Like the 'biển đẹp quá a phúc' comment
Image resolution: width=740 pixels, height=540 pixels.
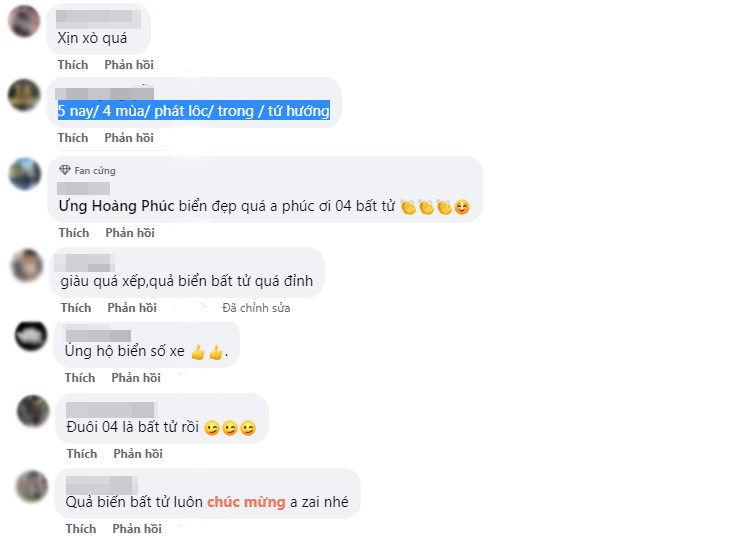[x=74, y=233]
